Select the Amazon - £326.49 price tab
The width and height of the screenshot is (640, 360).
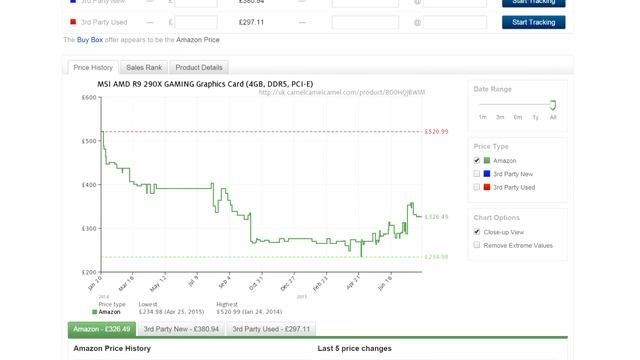pos(102,329)
